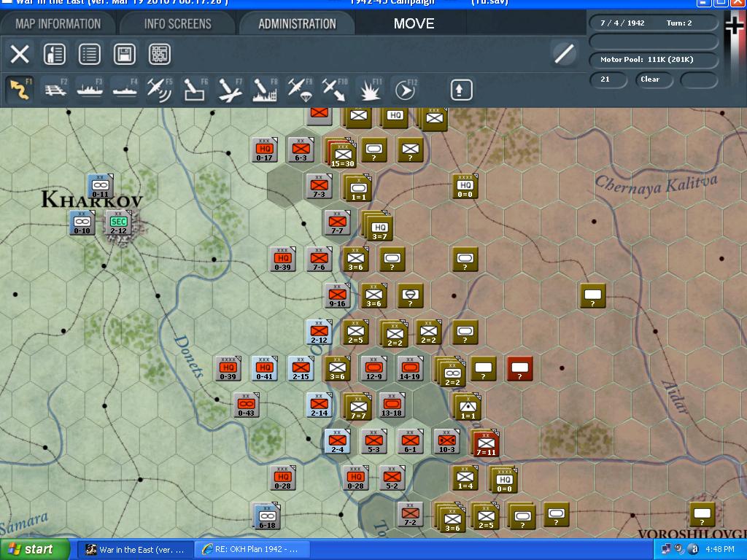The height and width of the screenshot is (560, 747).
Task: Click the diagonal slash button near the date panel
Action: tap(564, 53)
